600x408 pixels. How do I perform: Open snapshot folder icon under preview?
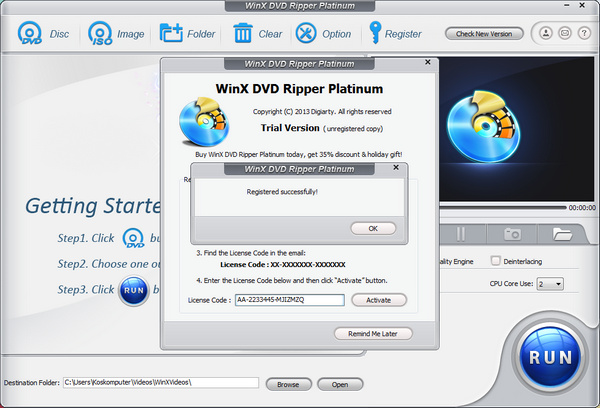pos(562,234)
